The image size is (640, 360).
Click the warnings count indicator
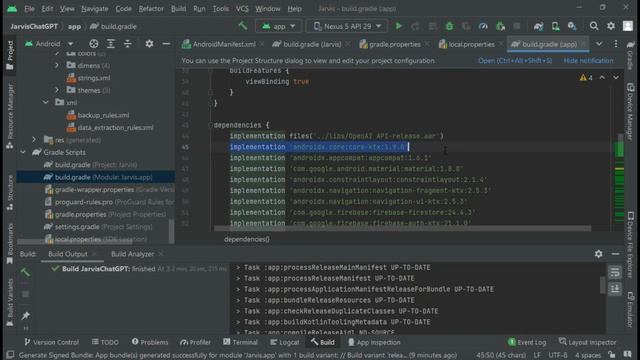586,78
